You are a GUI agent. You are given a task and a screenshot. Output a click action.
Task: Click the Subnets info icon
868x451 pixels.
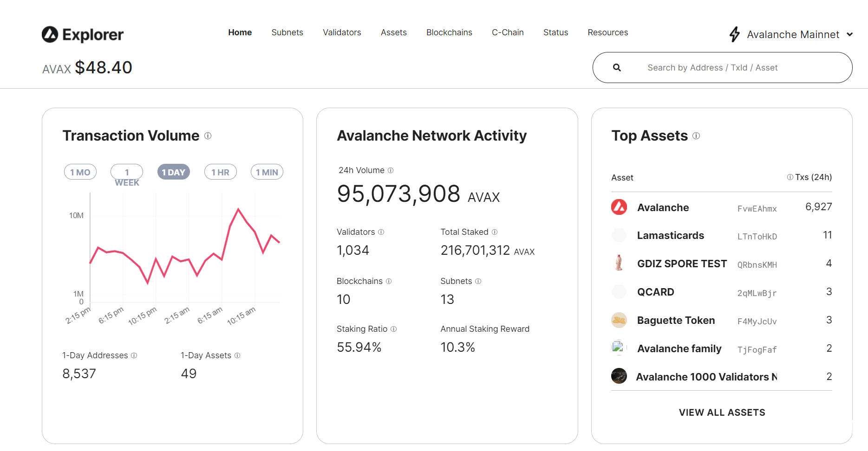point(478,281)
